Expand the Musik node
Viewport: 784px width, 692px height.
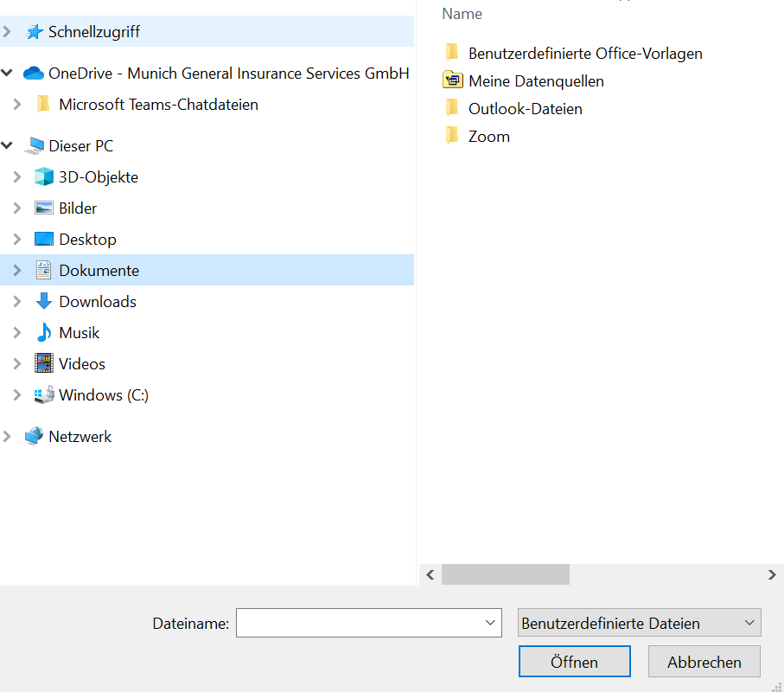coord(17,332)
